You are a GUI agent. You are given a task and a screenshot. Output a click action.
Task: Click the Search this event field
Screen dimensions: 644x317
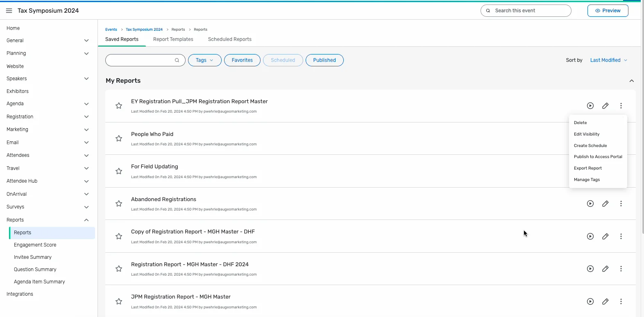click(526, 11)
